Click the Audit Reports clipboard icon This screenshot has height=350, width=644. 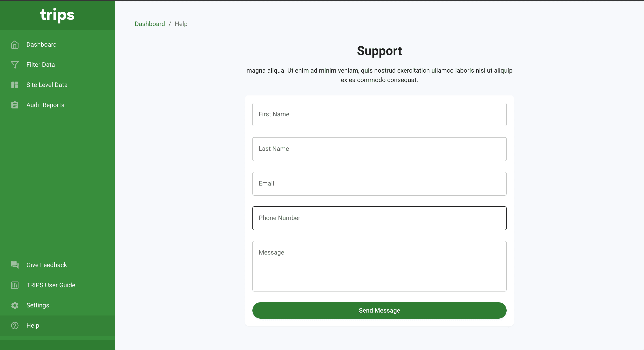pyautogui.click(x=15, y=105)
